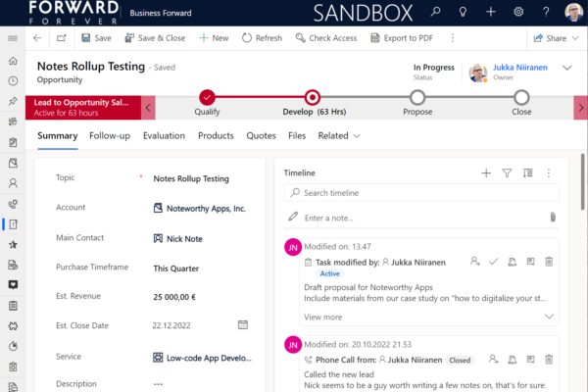588x392 pixels.
Task: Open the timeline filter funnel icon
Action: [x=507, y=172]
